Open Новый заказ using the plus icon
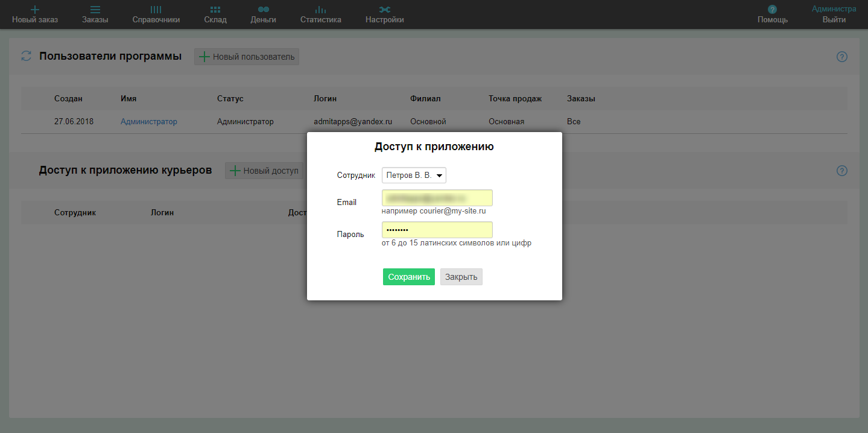The image size is (868, 433). 34,9
